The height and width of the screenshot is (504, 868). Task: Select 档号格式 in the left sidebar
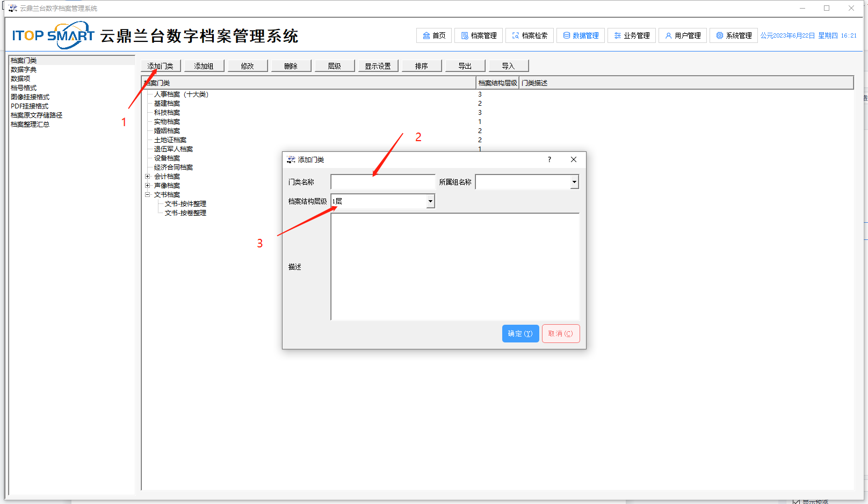[24, 87]
